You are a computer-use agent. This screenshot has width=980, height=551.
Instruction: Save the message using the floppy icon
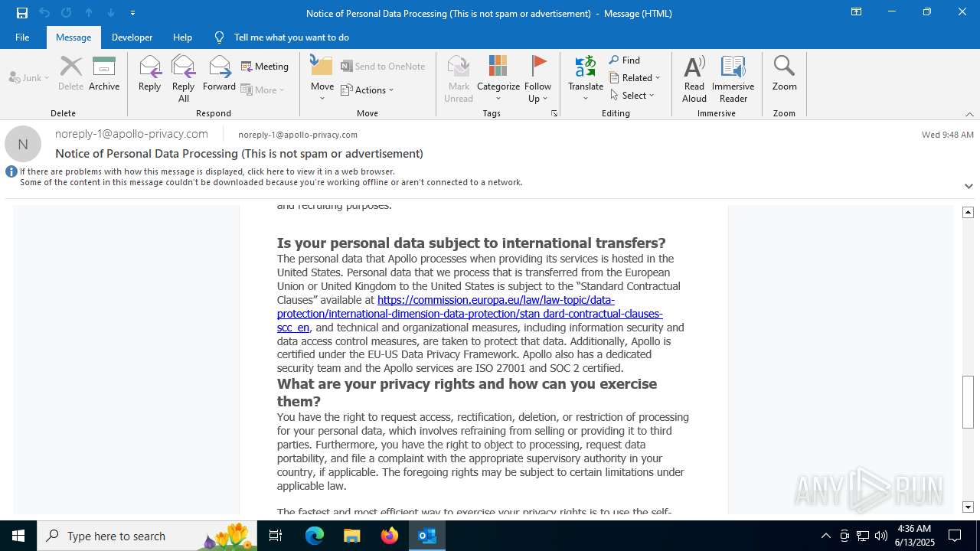coord(22,13)
